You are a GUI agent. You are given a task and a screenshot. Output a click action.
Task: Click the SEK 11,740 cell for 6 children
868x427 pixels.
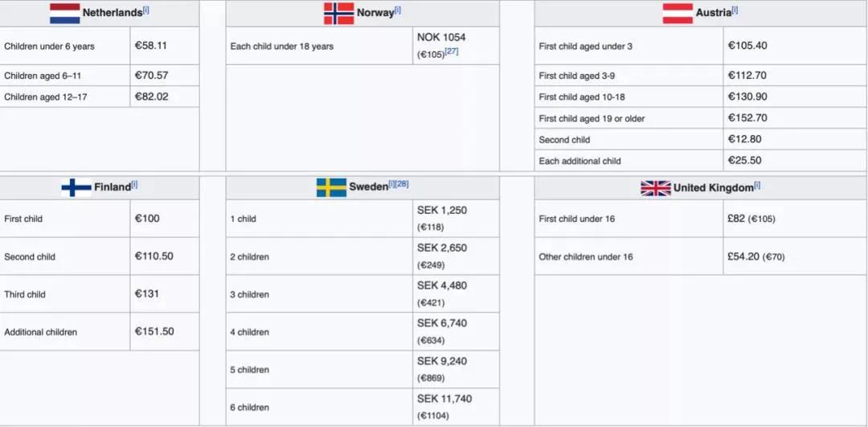click(x=456, y=407)
